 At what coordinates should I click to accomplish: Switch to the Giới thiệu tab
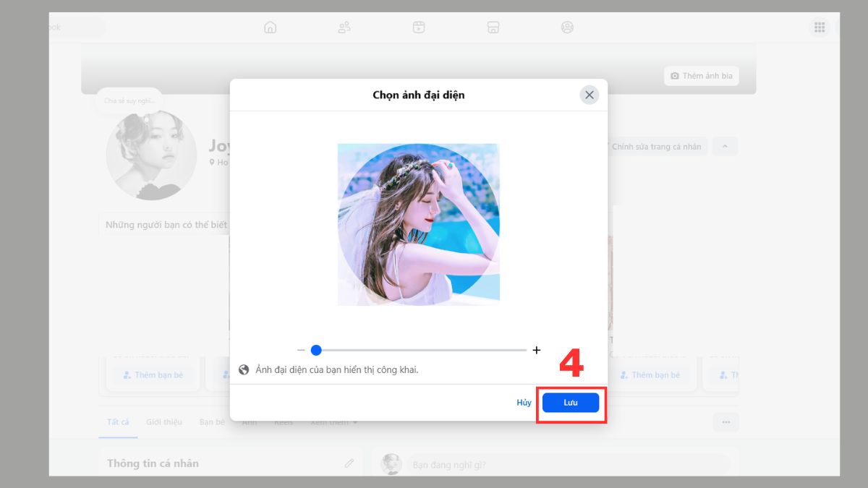(164, 421)
